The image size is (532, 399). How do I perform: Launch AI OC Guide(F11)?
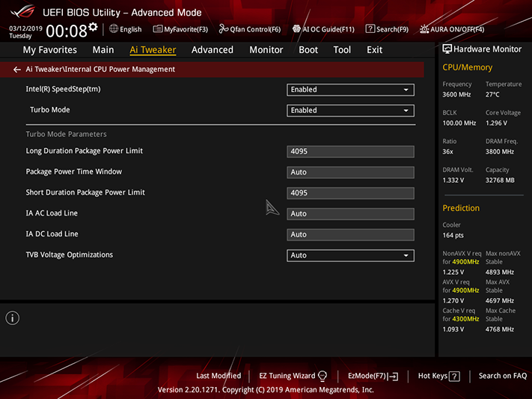point(323,29)
